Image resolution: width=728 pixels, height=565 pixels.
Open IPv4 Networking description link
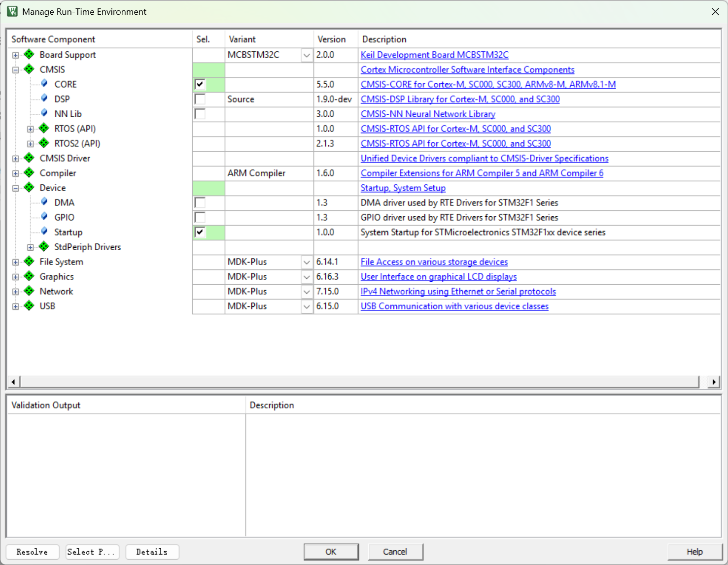point(458,291)
